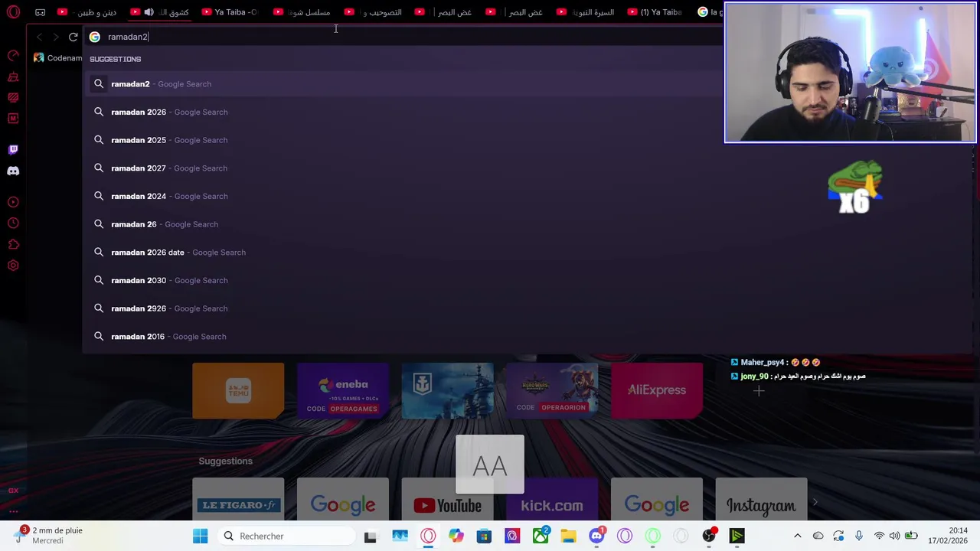The height and width of the screenshot is (551, 980).
Task: Open GX Mods striped monitor icon
Action: tap(13, 97)
